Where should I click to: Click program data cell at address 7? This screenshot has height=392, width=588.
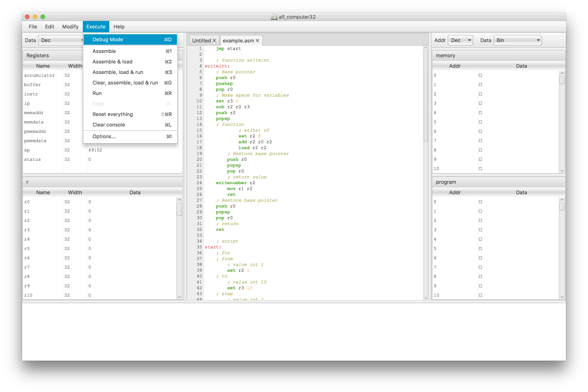tap(518, 267)
